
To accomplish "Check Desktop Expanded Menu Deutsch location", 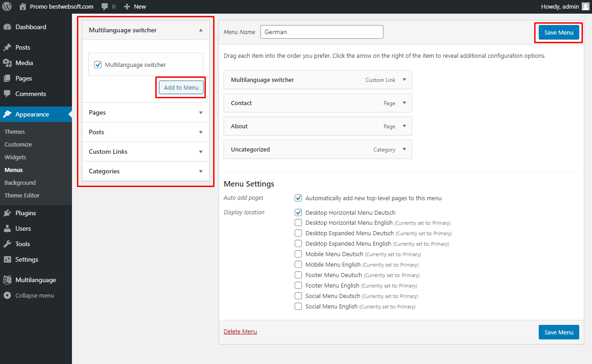I will click(x=298, y=233).
